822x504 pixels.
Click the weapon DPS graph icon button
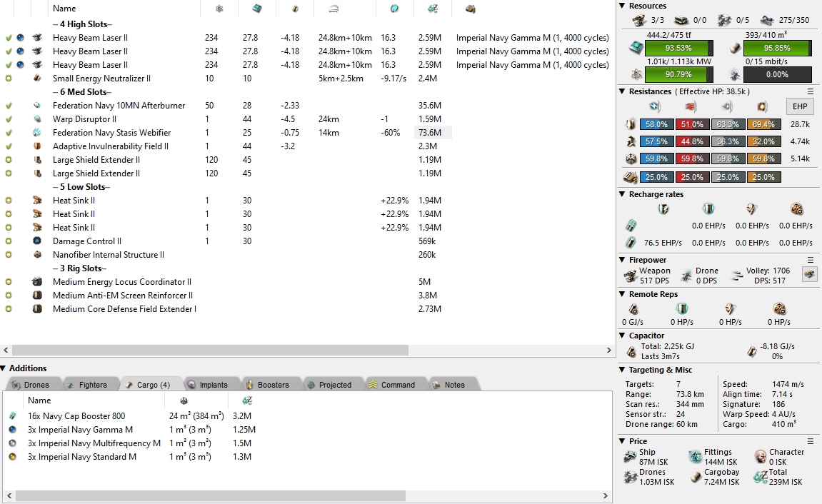tap(809, 274)
